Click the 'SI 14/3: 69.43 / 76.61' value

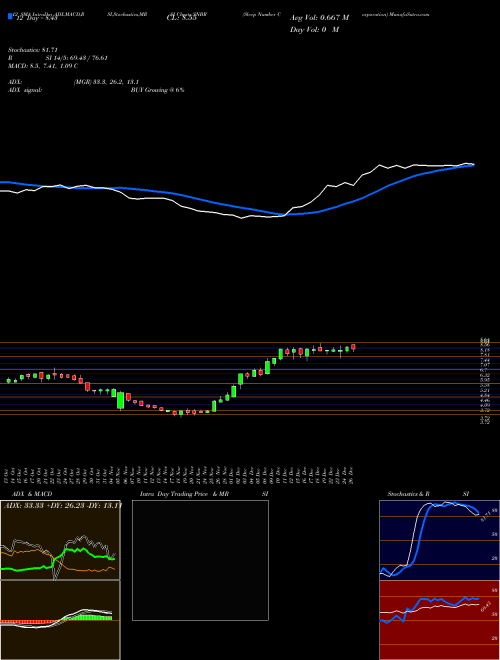click(77, 58)
